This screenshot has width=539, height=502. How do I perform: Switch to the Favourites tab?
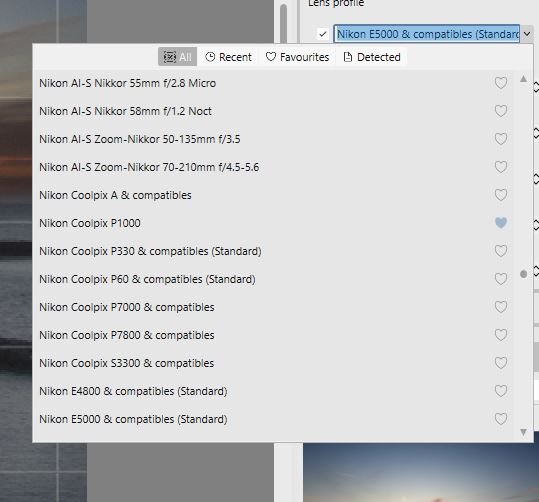(297, 57)
